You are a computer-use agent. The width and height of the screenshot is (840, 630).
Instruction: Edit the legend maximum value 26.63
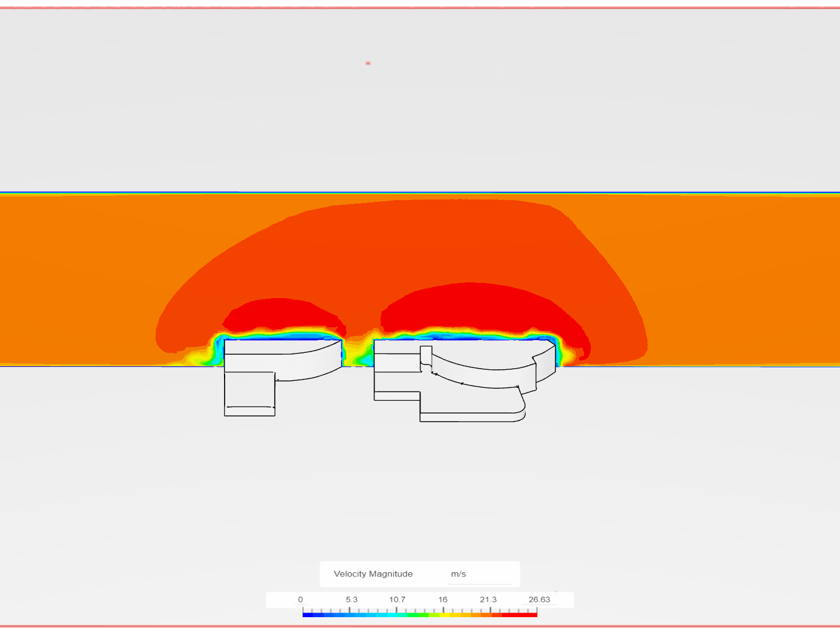[x=539, y=600]
